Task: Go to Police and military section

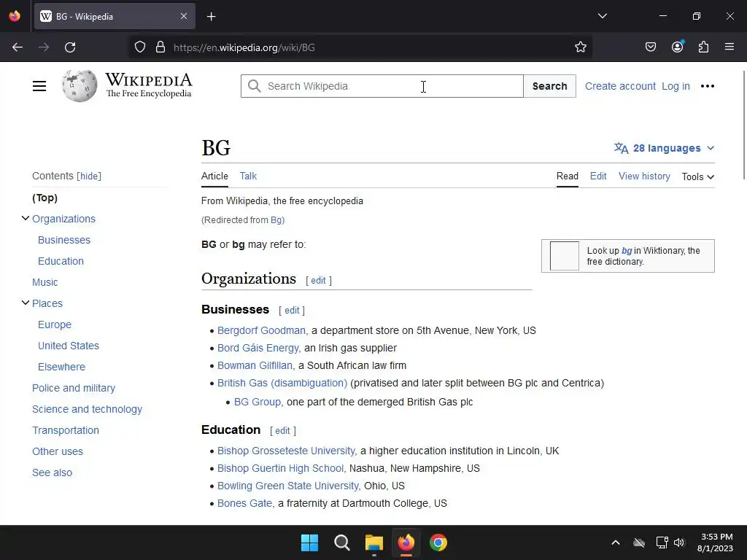Action: pos(74,388)
